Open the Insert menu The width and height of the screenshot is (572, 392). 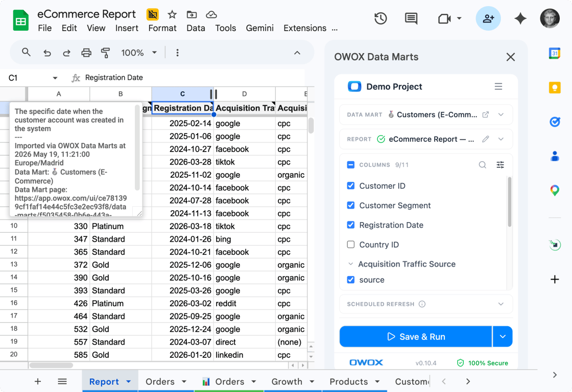click(127, 28)
